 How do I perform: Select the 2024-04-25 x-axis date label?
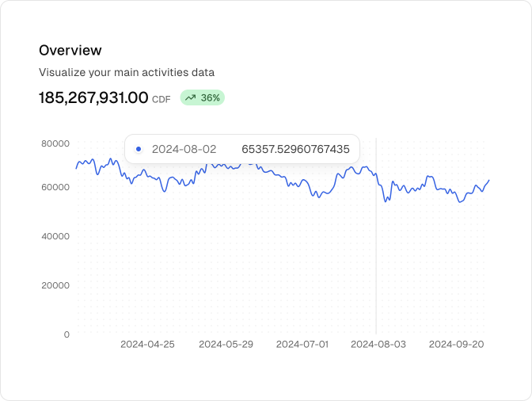[x=147, y=345]
